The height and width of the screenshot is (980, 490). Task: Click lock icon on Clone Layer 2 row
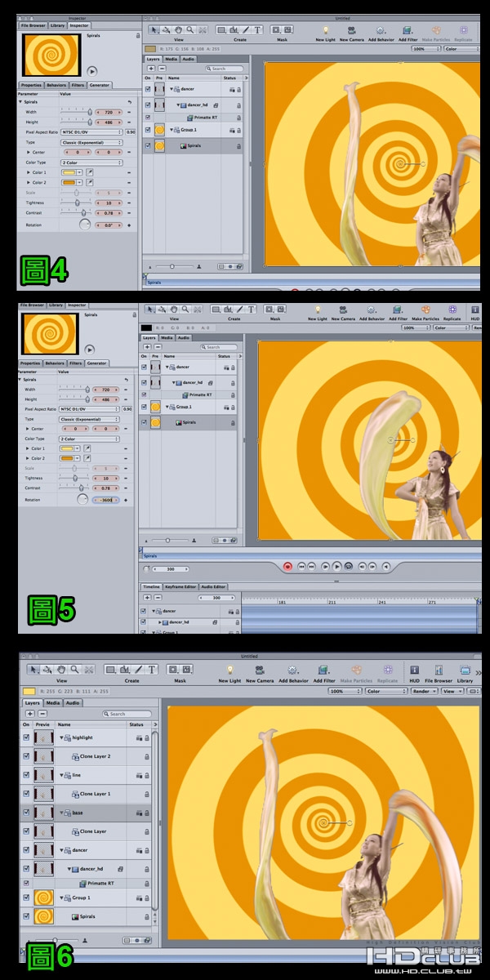pos(147,756)
